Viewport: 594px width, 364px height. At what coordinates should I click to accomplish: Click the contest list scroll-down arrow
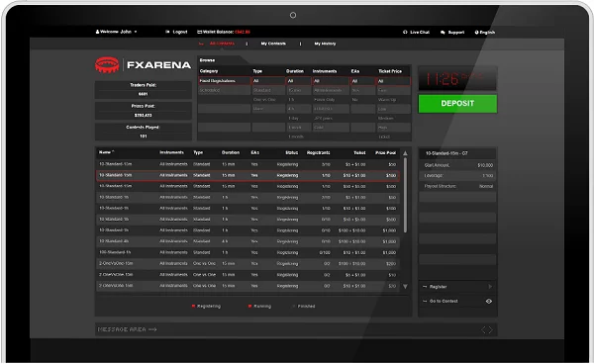(x=405, y=287)
